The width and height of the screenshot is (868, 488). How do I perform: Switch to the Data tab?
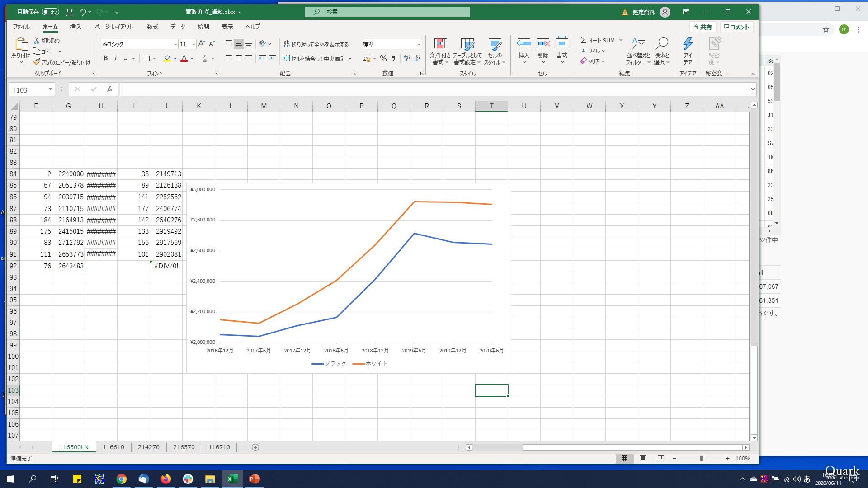click(x=178, y=27)
